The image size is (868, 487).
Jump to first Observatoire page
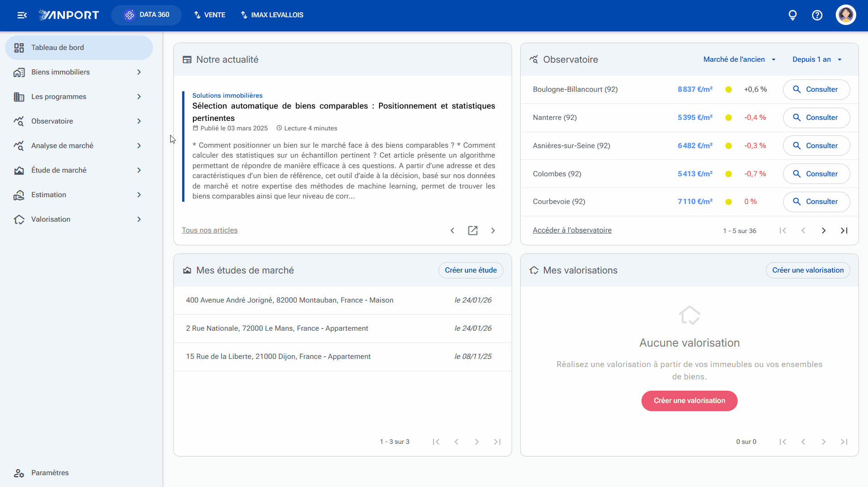click(x=783, y=230)
